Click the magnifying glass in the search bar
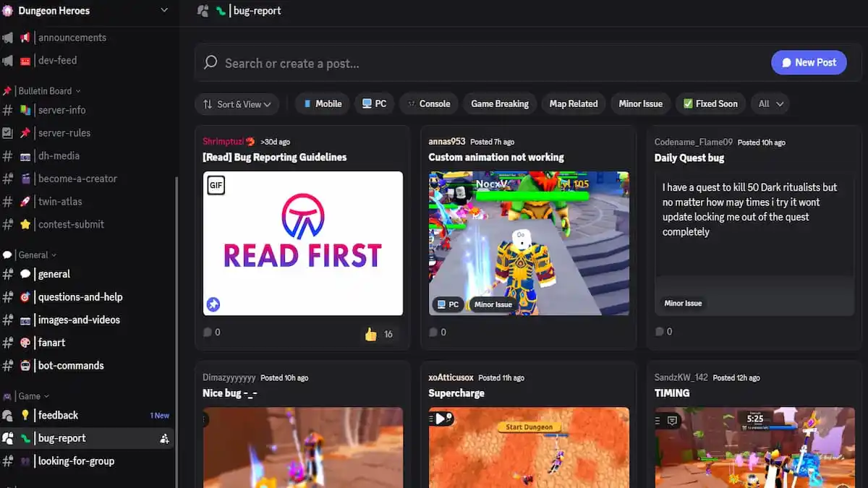Viewport: 868px width, 488px height. 210,63
